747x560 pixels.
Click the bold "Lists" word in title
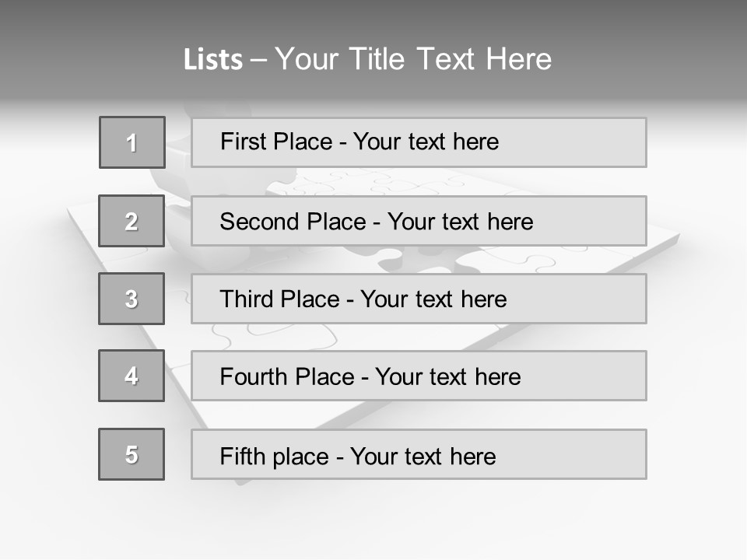(212, 59)
